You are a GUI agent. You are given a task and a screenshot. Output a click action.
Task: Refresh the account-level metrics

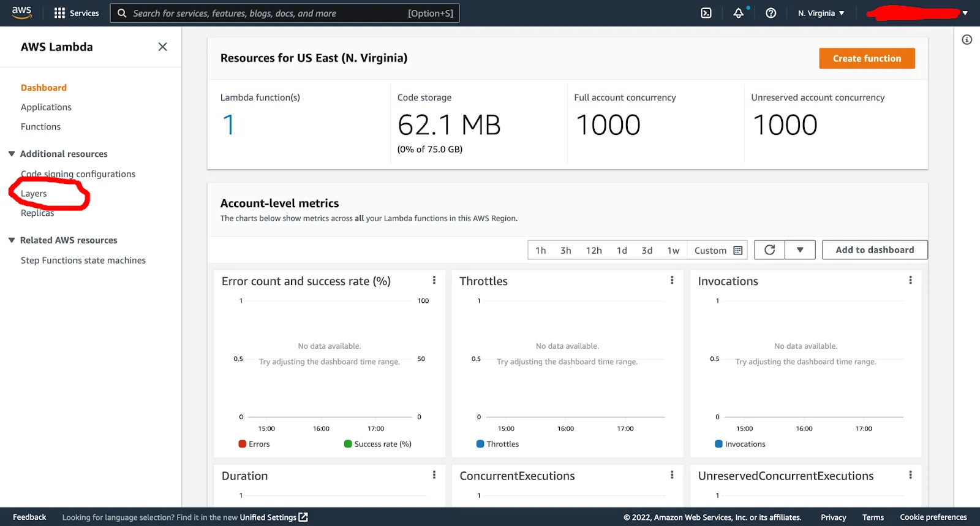[770, 250]
